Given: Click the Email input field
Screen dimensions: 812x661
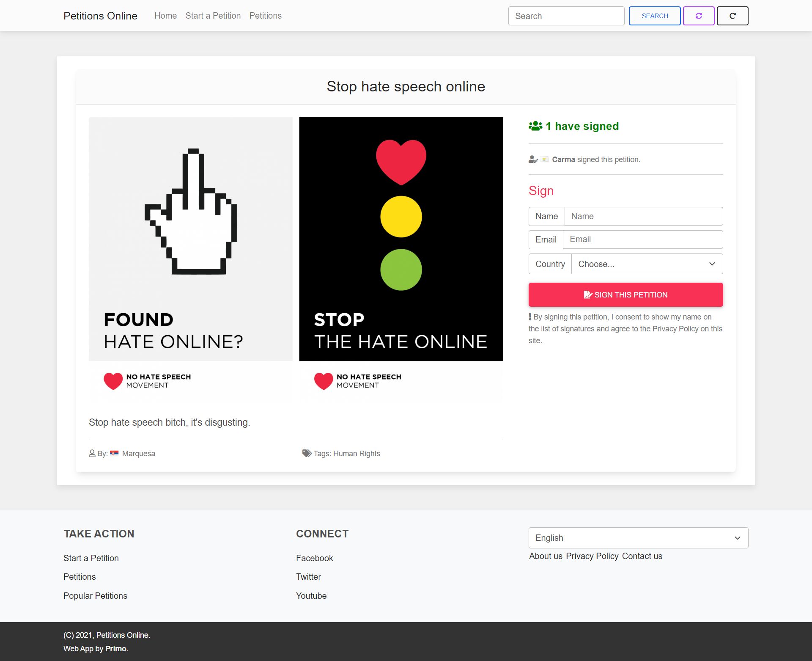Looking at the screenshot, I should click(x=642, y=240).
